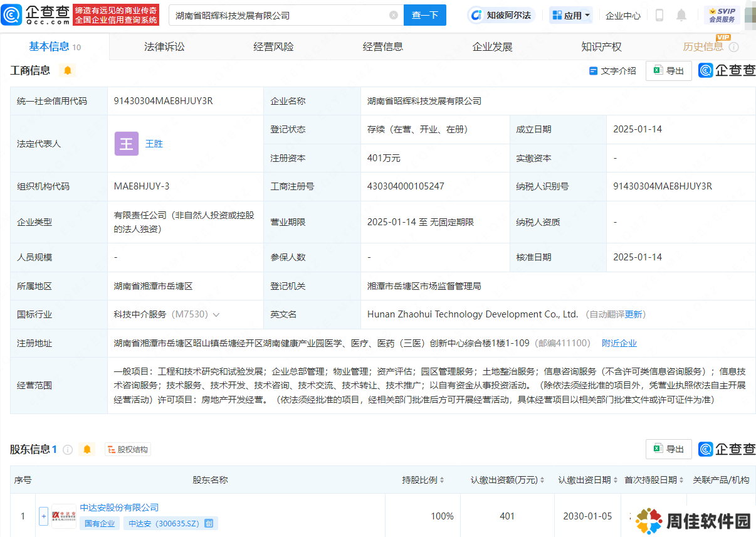Switch to 法律诉讼 tab
Viewport: 756px width, 537px height.
coord(164,46)
